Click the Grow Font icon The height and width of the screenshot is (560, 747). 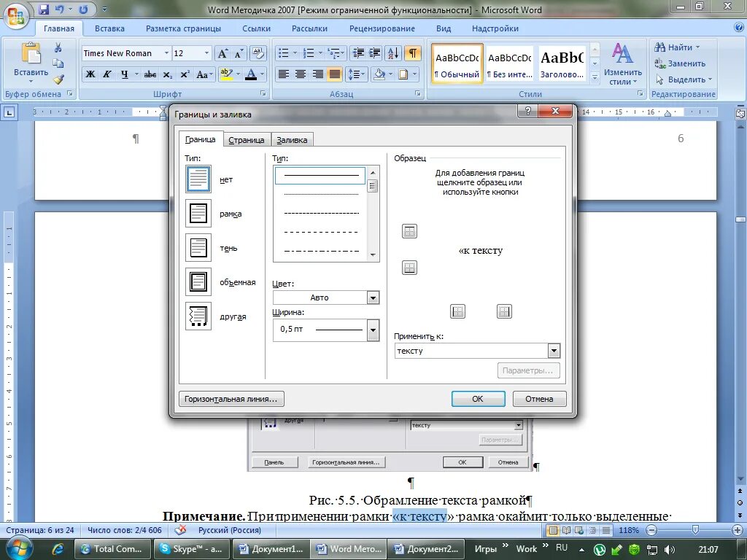(222, 53)
